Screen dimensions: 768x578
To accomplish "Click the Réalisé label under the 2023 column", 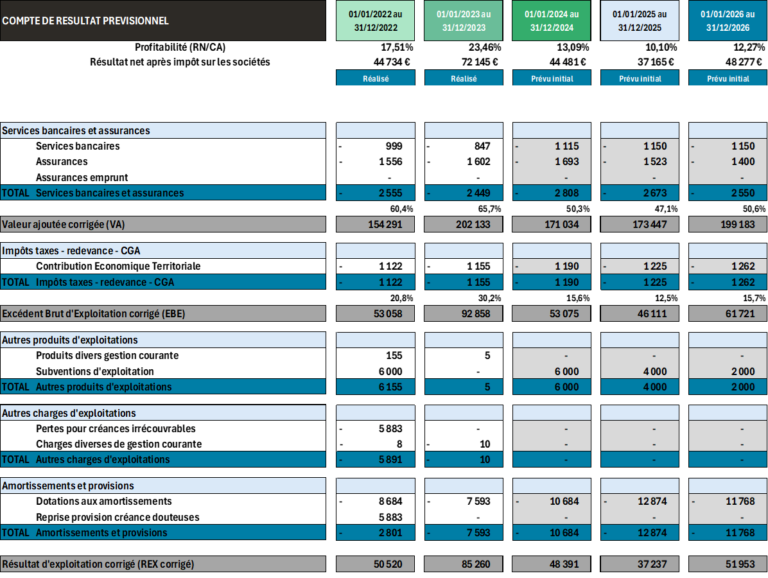I will coord(463,78).
